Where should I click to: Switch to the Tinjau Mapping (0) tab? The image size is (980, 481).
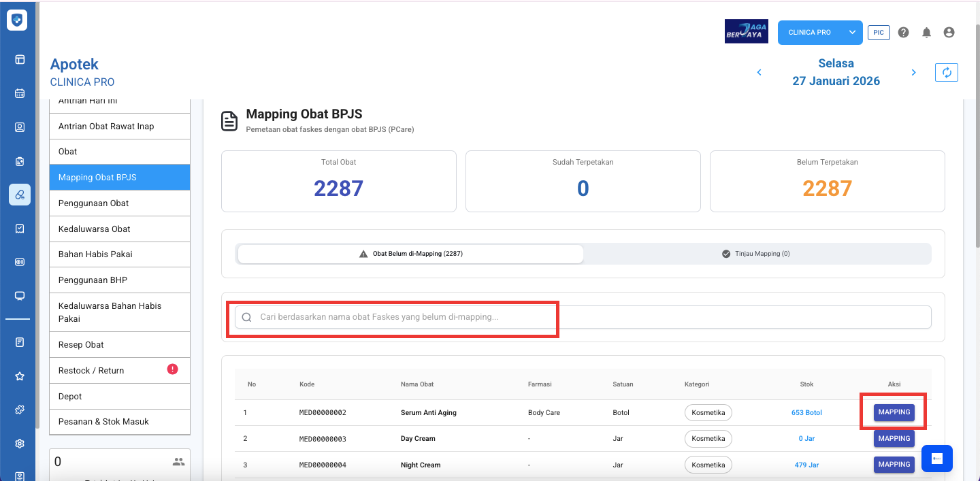tap(755, 254)
